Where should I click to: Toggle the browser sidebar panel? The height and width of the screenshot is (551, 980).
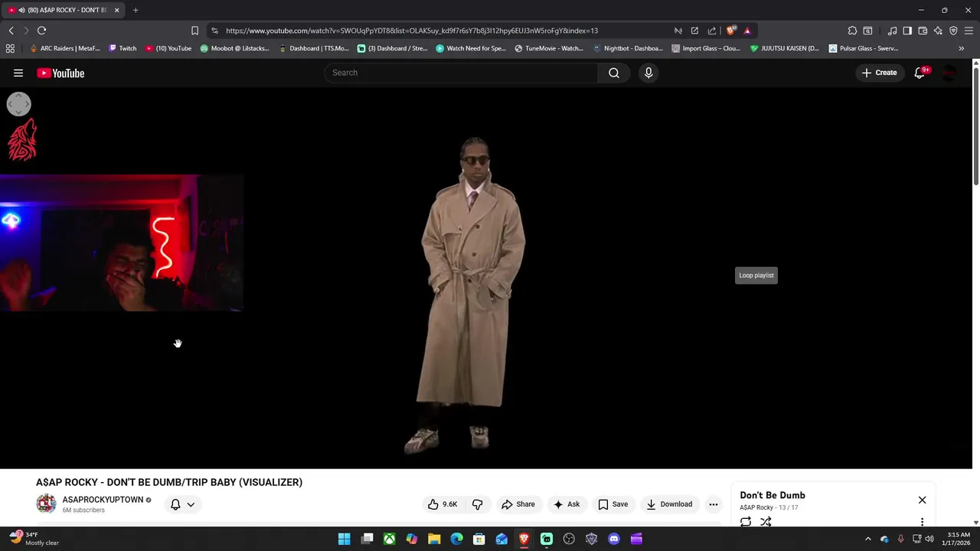click(x=907, y=31)
